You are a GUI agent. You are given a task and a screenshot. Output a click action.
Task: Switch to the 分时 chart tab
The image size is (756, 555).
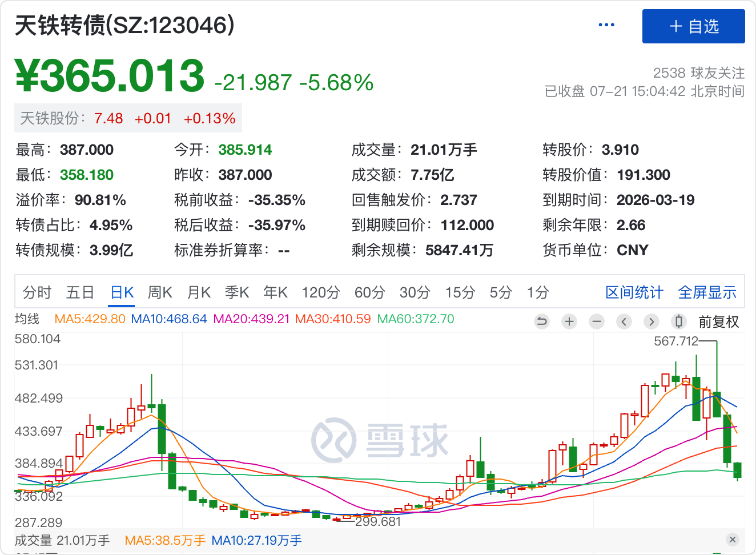pyautogui.click(x=37, y=293)
